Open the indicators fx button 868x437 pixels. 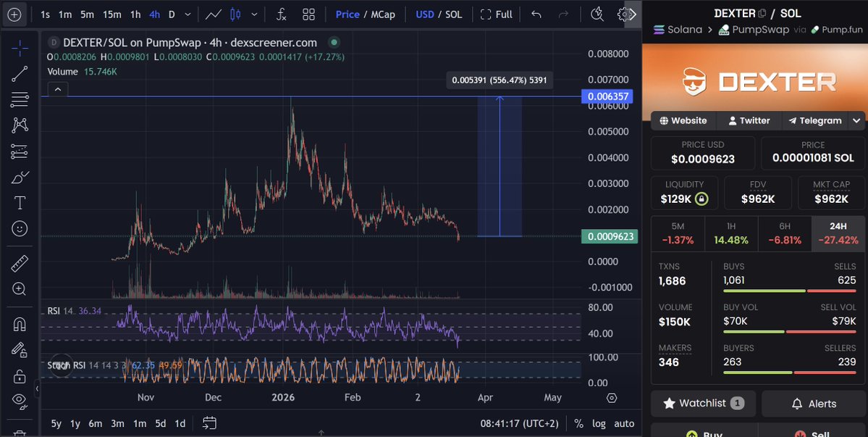pyautogui.click(x=281, y=14)
